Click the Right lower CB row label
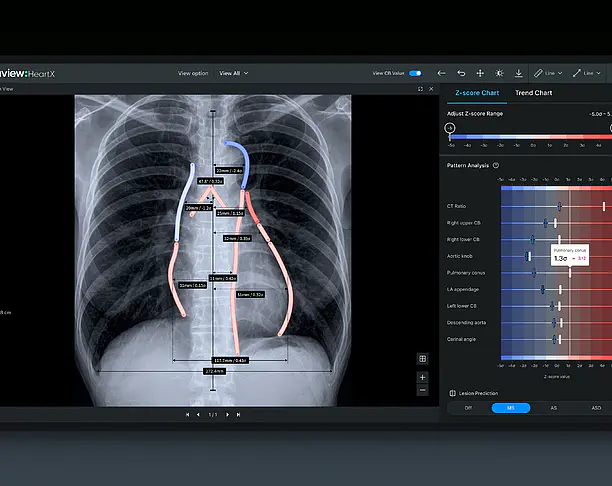This screenshot has height=486, width=612. 463,239
